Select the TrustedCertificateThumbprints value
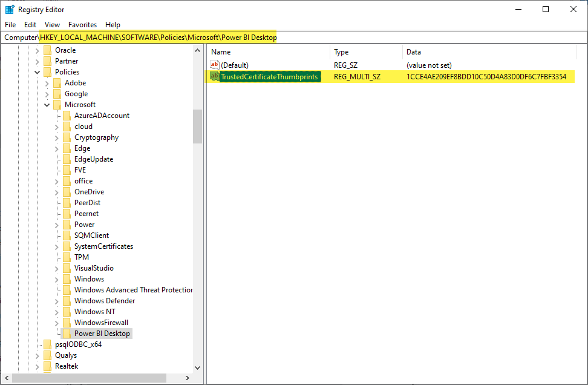This screenshot has height=385, width=588. point(269,77)
